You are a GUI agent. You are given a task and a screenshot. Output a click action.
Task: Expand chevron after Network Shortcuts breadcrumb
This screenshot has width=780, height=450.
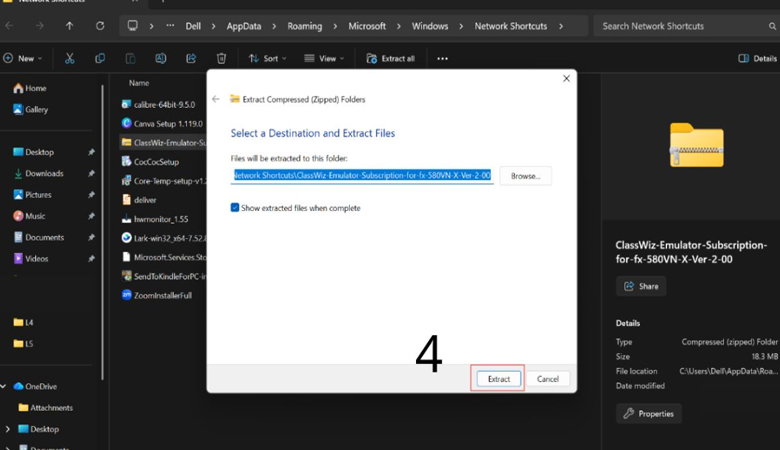tap(561, 26)
